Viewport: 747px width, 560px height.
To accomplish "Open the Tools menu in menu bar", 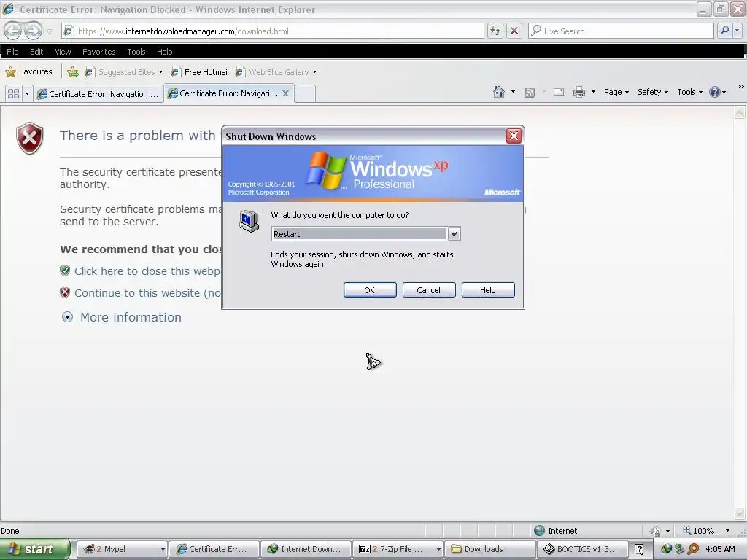I will (136, 52).
